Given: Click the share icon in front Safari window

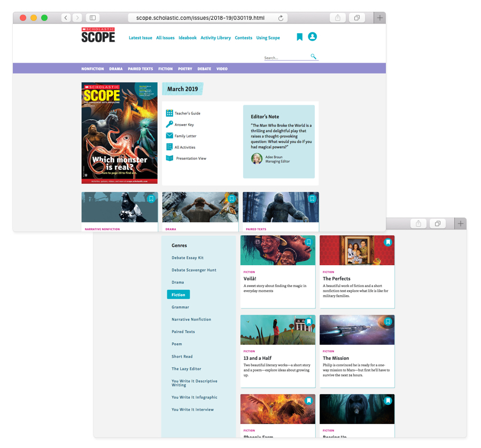Looking at the screenshot, I should click(x=338, y=18).
